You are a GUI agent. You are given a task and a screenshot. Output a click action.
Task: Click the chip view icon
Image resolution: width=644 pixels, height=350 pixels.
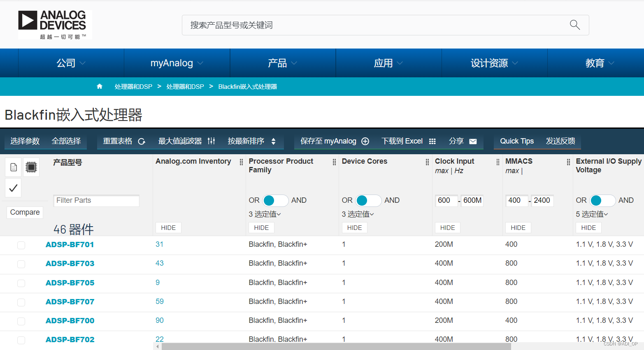pyautogui.click(x=31, y=167)
